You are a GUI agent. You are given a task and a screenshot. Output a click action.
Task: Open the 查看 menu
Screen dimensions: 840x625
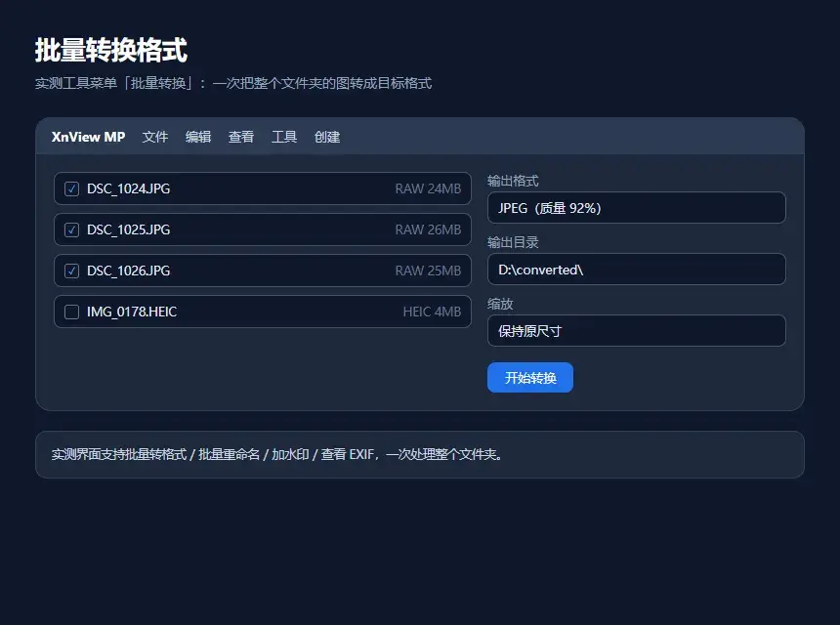click(241, 137)
